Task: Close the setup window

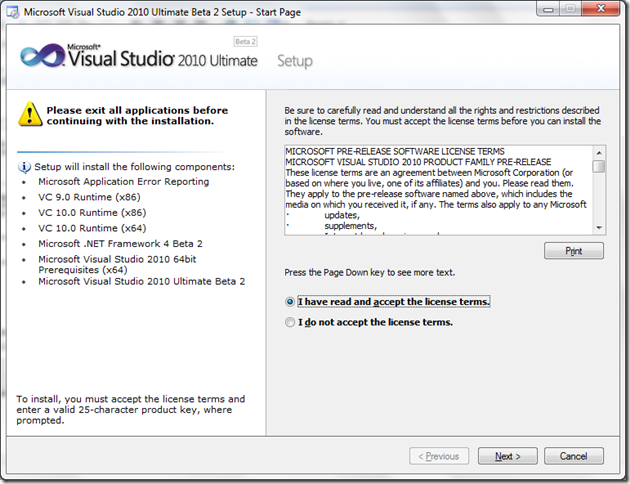Action: (x=601, y=9)
